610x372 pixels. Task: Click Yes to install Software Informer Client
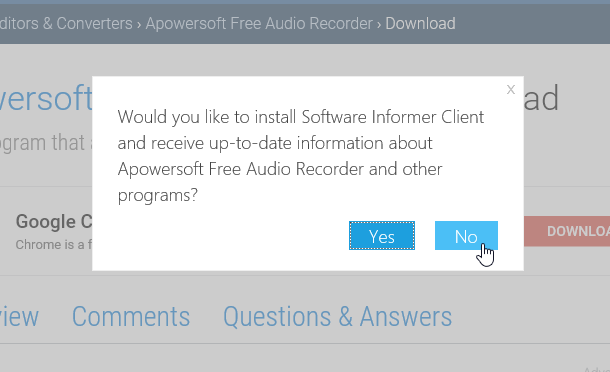pos(382,236)
